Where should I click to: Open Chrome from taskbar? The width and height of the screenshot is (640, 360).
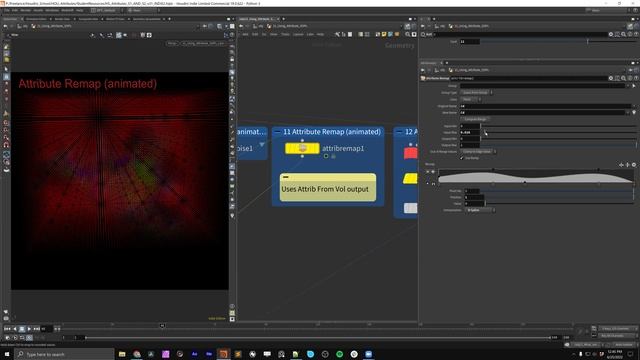(137, 354)
